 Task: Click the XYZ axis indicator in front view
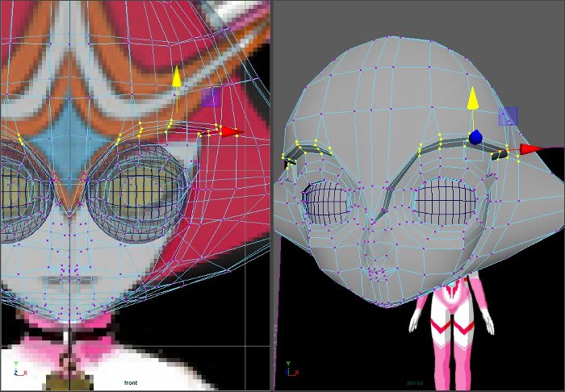pyautogui.click(x=20, y=370)
